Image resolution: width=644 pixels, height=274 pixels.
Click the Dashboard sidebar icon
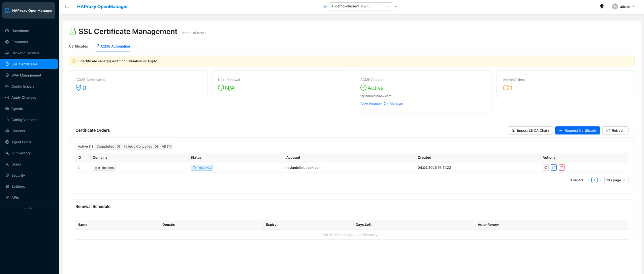[7, 31]
